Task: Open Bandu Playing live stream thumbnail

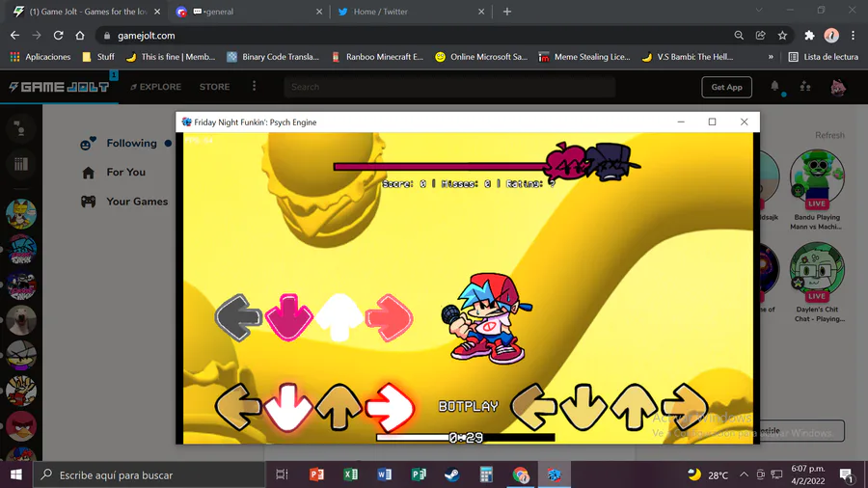Action: coord(817,178)
